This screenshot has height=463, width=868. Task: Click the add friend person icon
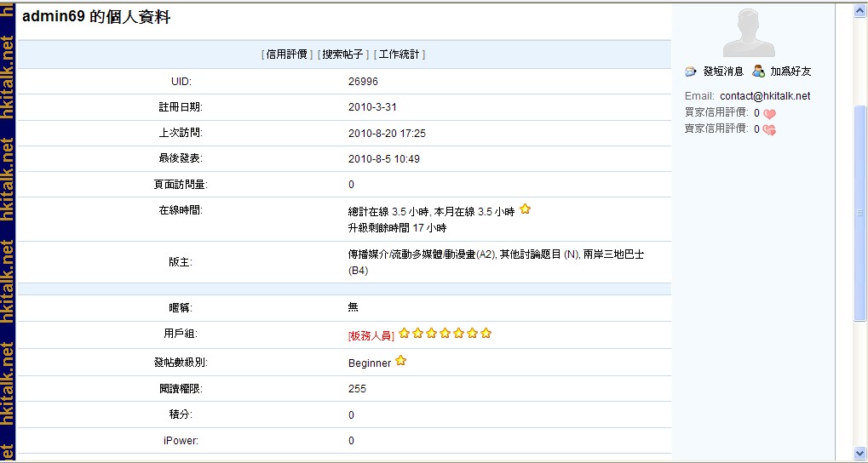pyautogui.click(x=758, y=71)
